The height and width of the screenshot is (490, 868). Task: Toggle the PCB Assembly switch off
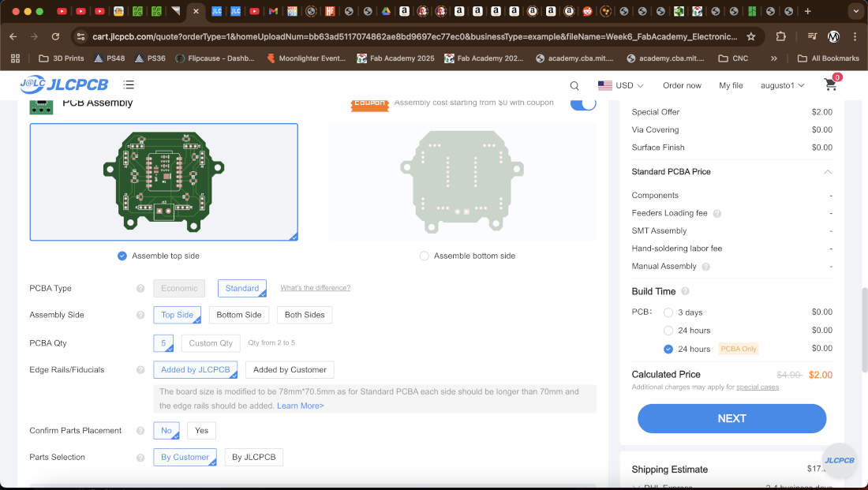coord(583,103)
